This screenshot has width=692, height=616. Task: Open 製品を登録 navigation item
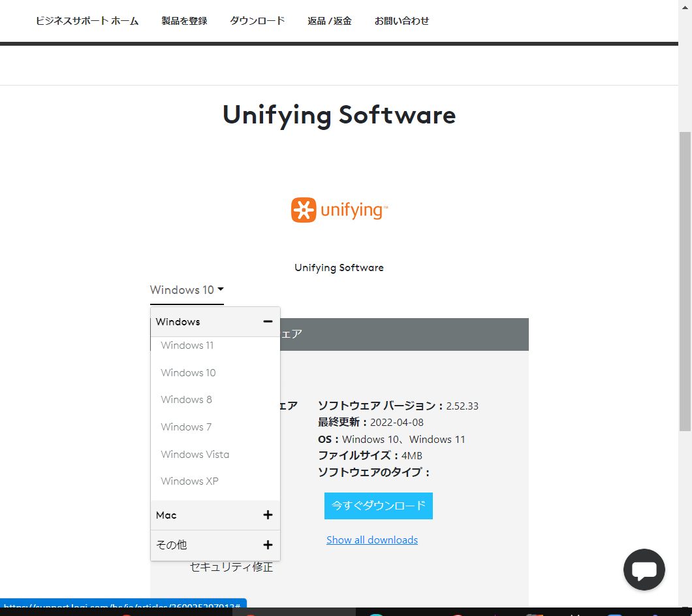[184, 21]
